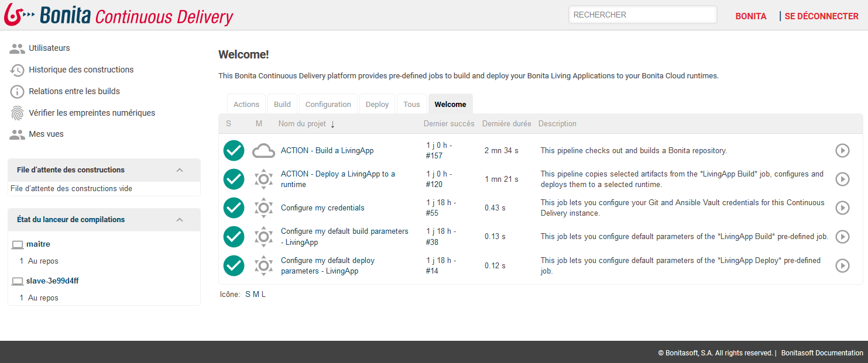Click the Bonita Continuous Delivery logo

click(119, 15)
